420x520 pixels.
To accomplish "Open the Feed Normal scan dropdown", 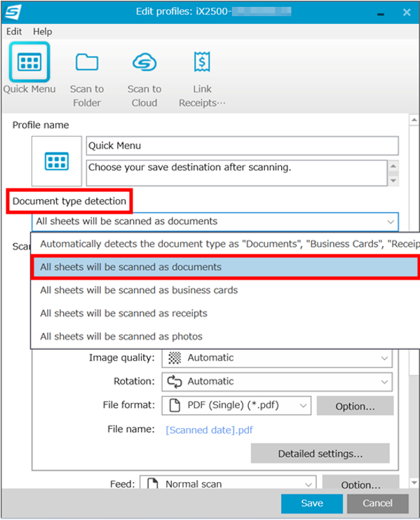I will (228, 483).
